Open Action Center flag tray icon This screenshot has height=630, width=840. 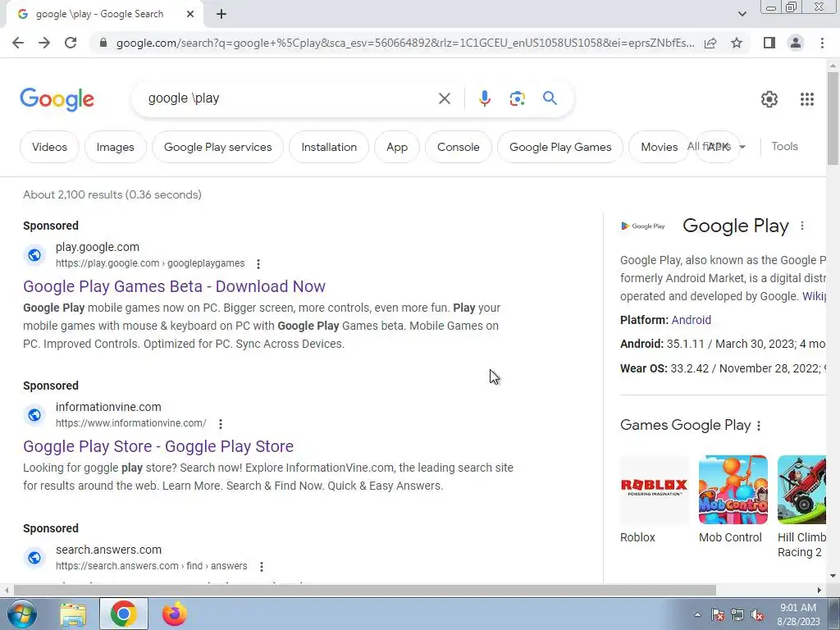point(717,615)
